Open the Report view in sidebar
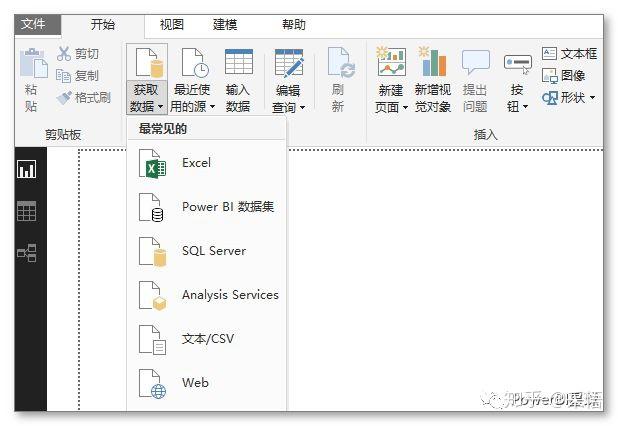Screen dimensions: 618x426 tap(26, 169)
